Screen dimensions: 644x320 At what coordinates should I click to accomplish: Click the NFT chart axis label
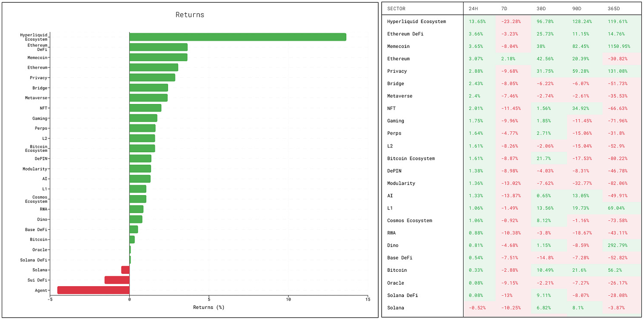[43, 108]
